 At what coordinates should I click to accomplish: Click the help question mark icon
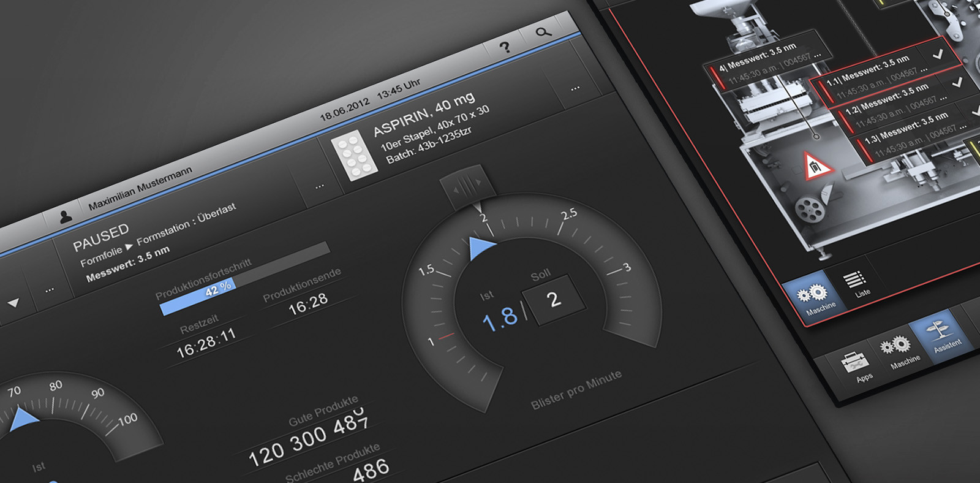coord(505,47)
